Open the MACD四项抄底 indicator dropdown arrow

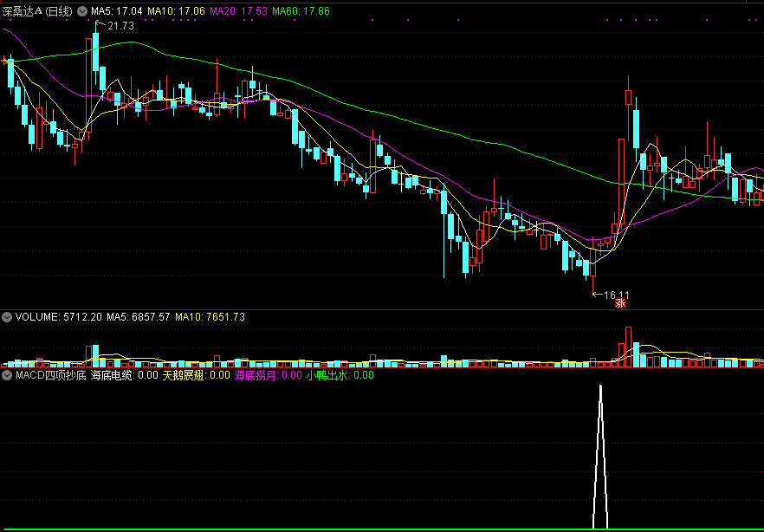tap(7, 376)
